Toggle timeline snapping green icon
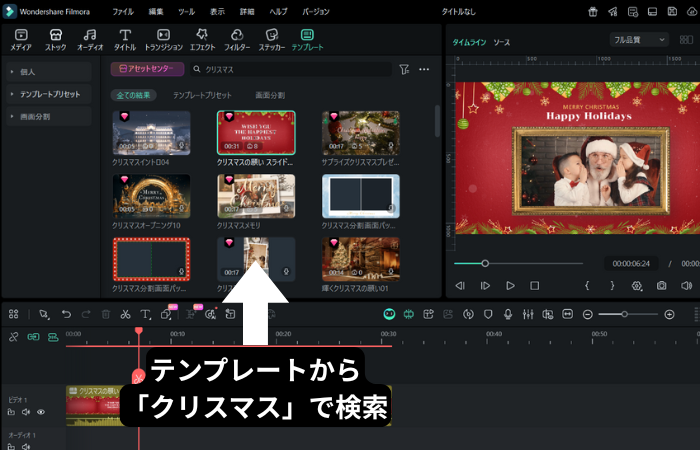Screen dimensions: 700x450 (408, 314)
